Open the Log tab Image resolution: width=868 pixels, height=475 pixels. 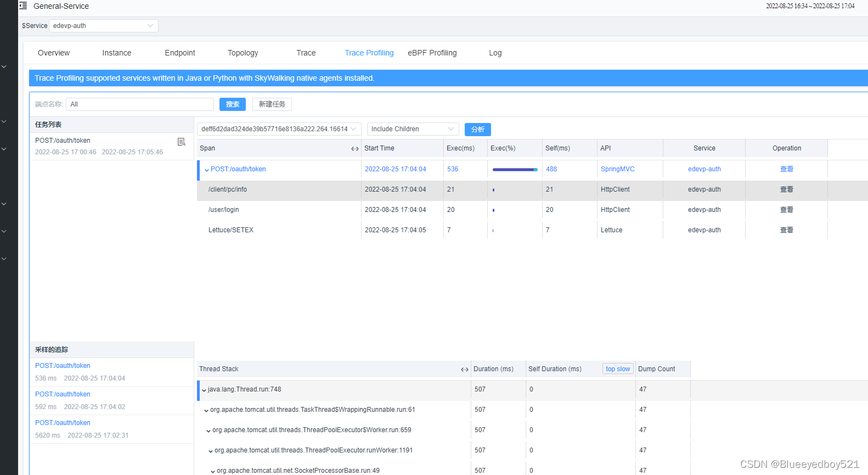point(495,53)
